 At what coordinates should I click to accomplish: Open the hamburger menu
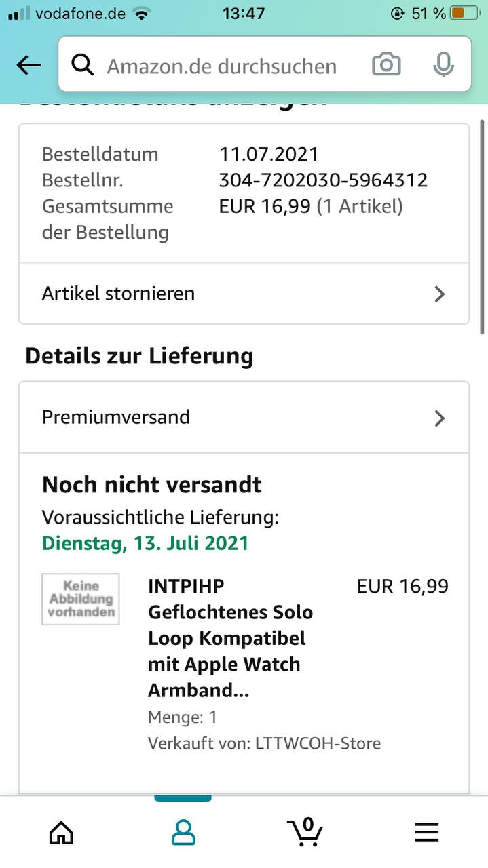[427, 832]
